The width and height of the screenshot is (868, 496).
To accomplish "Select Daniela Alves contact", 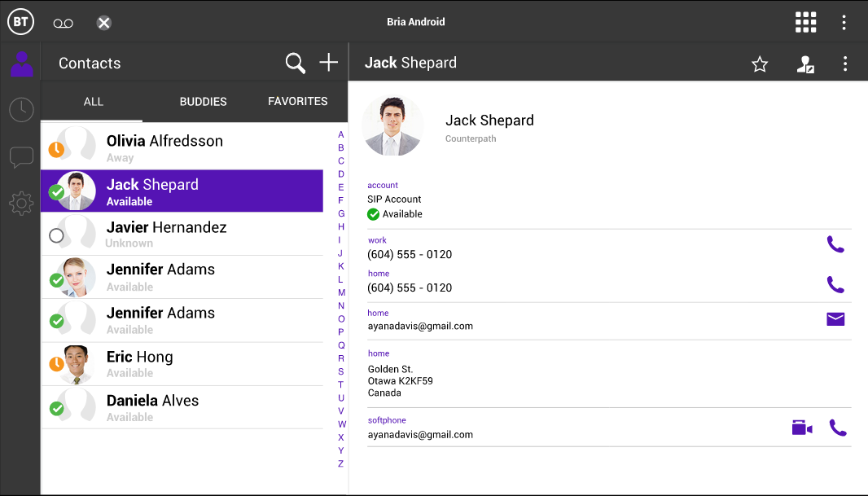I will pyautogui.click(x=182, y=407).
